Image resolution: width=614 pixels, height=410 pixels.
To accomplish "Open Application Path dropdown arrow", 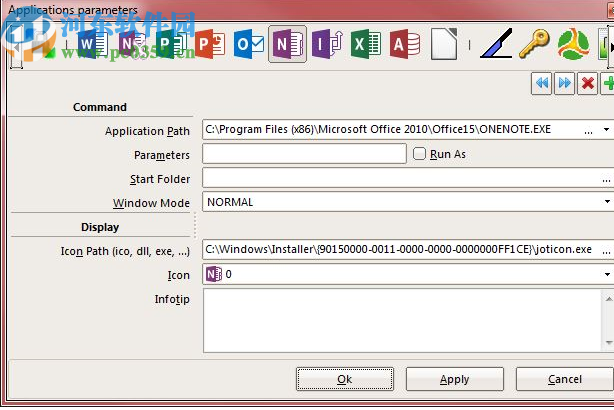I will [606, 130].
